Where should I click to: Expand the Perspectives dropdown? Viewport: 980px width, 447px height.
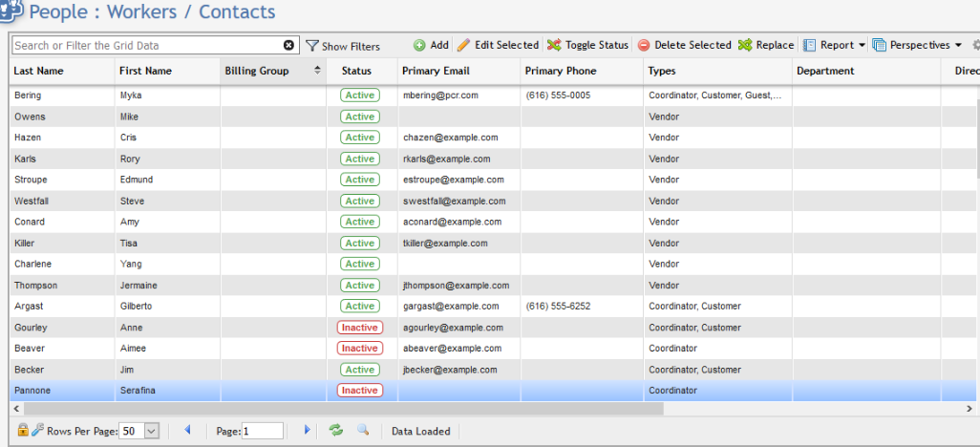point(917,45)
